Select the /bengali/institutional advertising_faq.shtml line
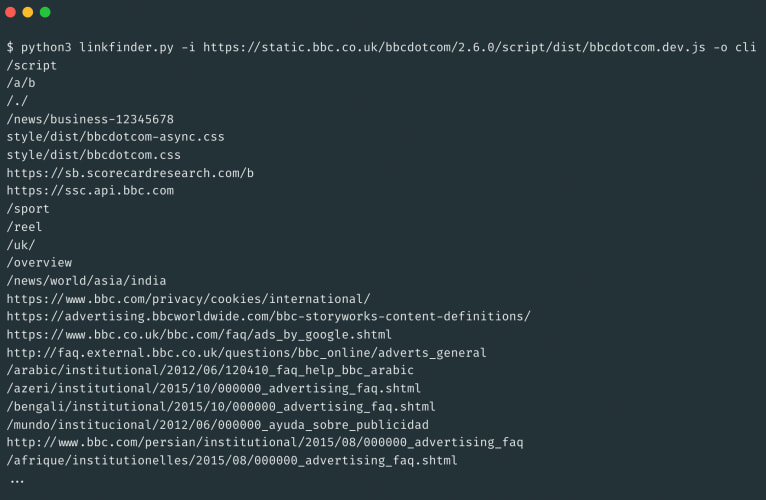The image size is (766, 500). pos(221,407)
